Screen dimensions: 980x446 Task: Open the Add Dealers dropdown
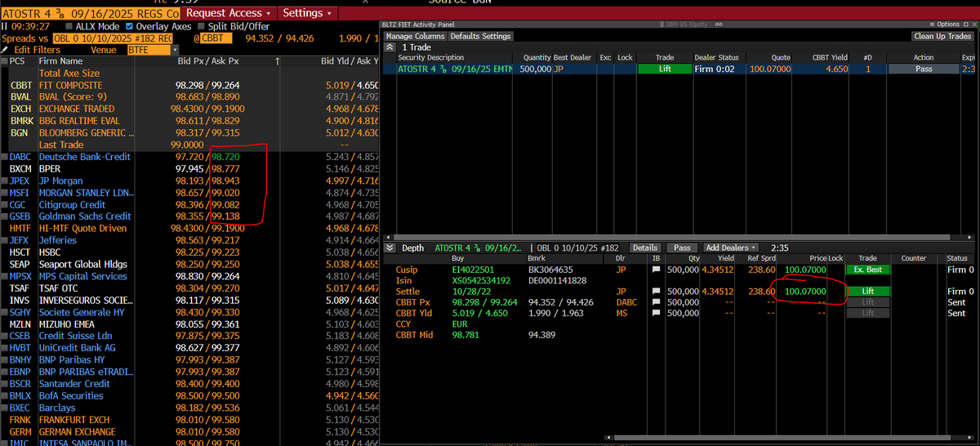[731, 248]
